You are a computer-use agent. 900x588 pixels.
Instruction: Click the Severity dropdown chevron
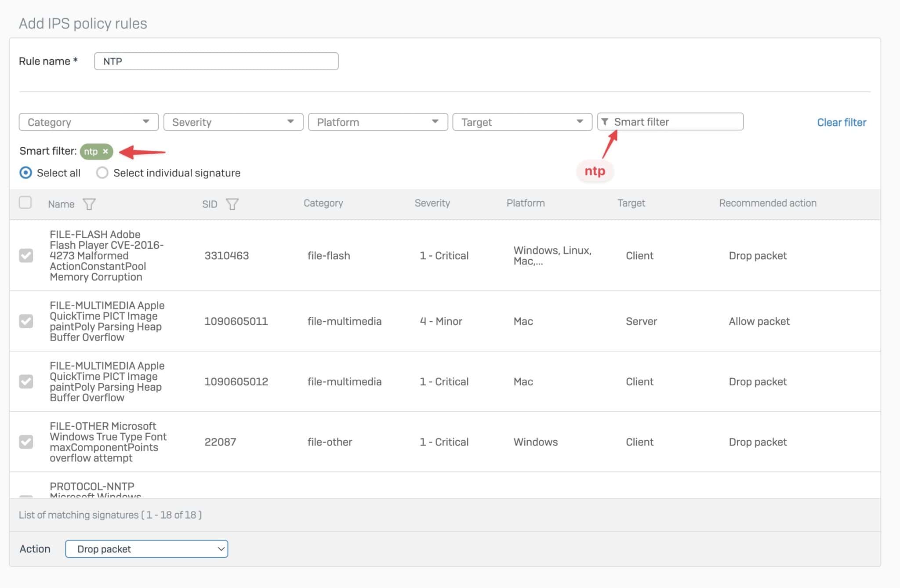290,122
